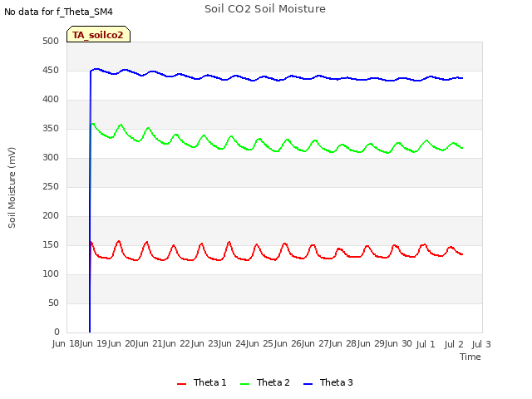Screen dimensions: 532x399
Task: Click the 350 y-axis tick label
Action: pos(51,129)
